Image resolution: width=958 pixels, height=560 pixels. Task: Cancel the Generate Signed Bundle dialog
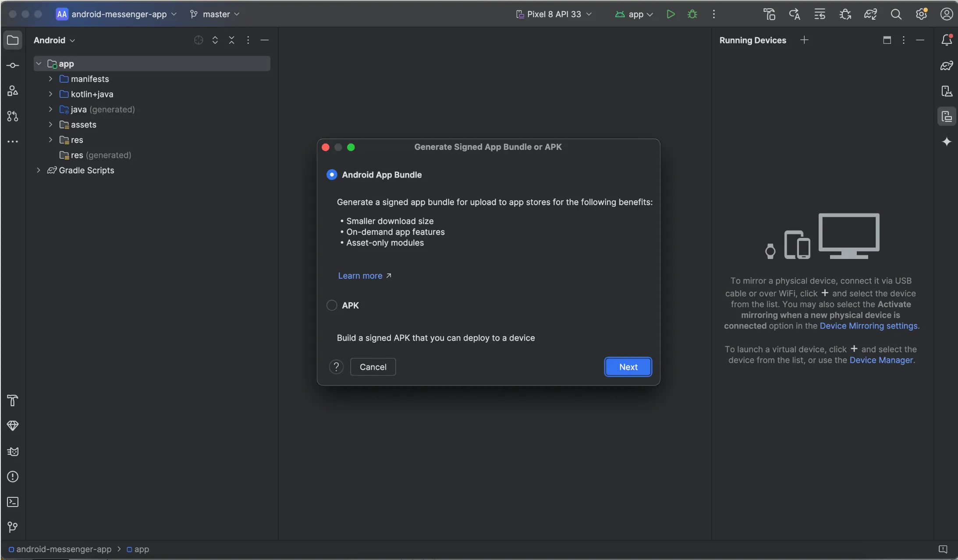click(x=373, y=367)
